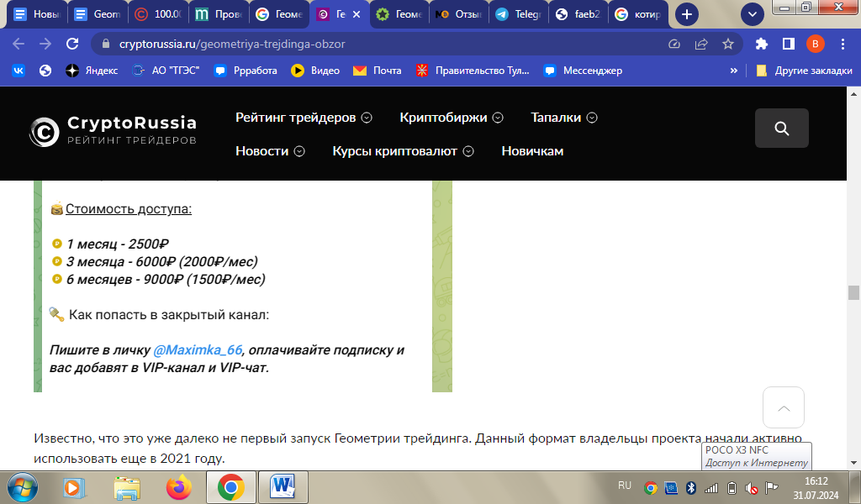Open the Extensions puzzle icon

(x=762, y=44)
